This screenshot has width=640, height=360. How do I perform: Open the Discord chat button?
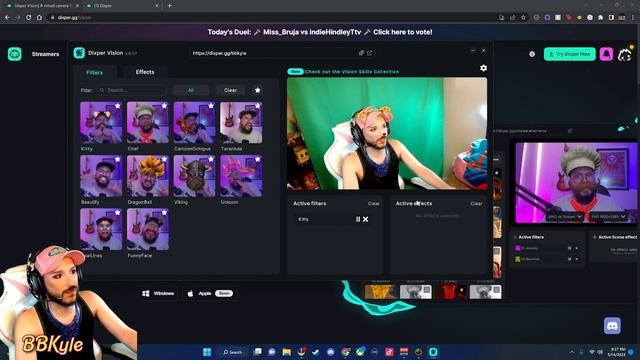tap(612, 326)
